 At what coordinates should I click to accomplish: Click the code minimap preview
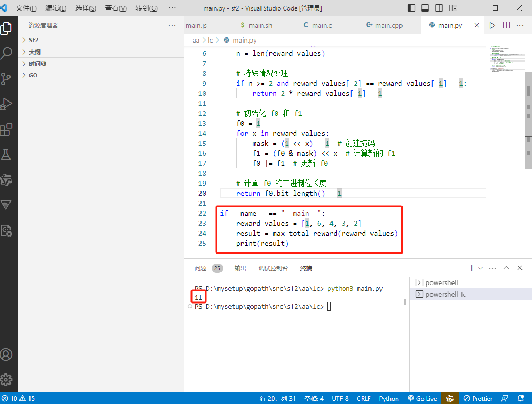507,58
